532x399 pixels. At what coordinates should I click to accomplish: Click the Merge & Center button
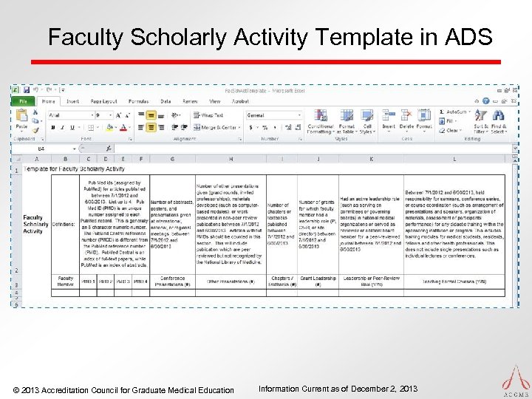click(214, 128)
